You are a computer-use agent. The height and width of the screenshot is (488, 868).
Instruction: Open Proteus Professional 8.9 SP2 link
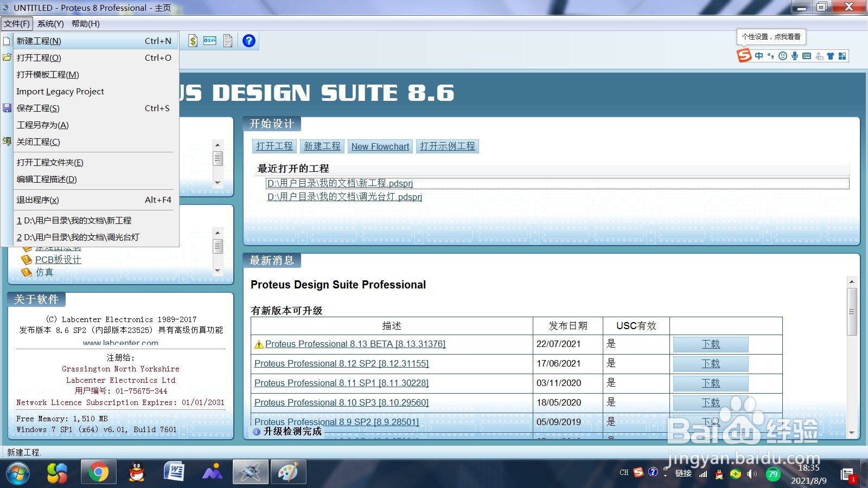coord(336,422)
